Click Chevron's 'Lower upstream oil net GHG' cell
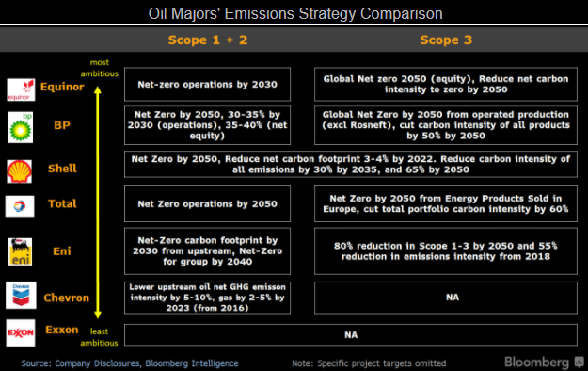 point(207,298)
